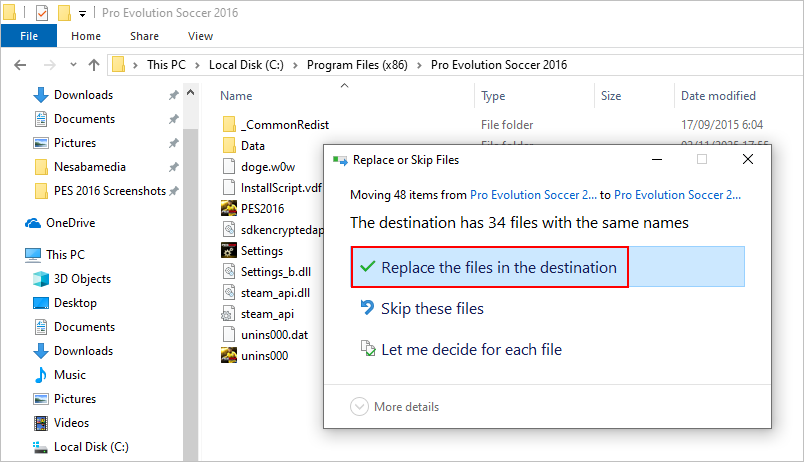
Task: Click 'This PC' in the address bar
Action: [x=166, y=65]
